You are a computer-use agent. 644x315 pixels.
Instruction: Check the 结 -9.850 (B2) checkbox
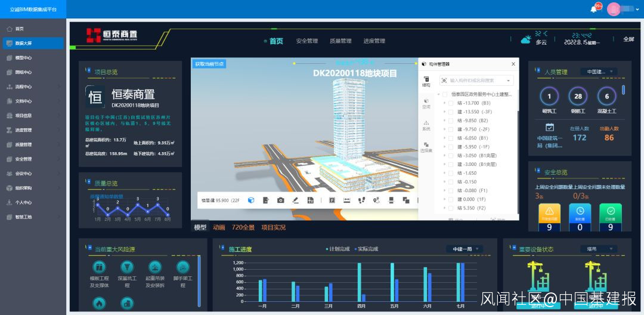[x=451, y=121]
